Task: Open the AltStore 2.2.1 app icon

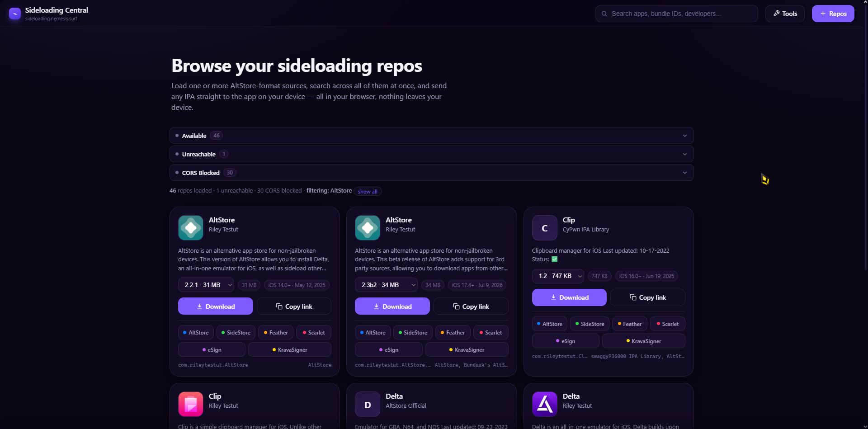Action: [191, 228]
